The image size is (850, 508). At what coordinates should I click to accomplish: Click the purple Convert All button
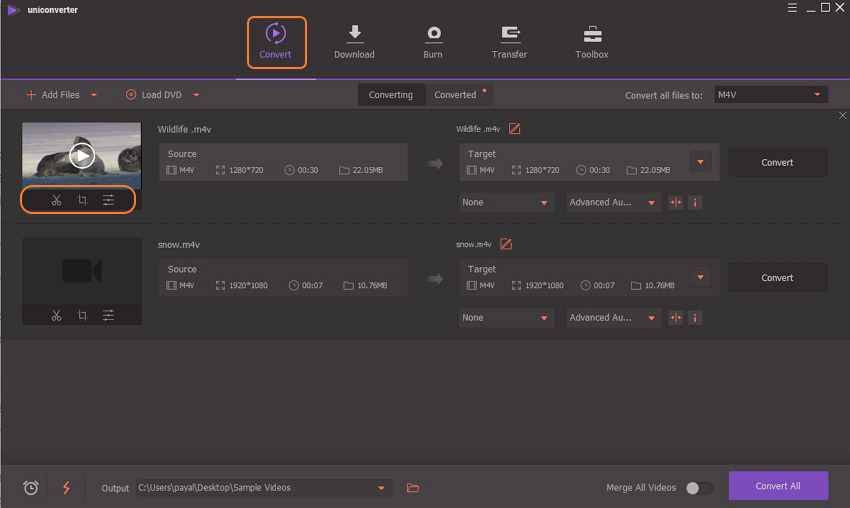pos(777,486)
